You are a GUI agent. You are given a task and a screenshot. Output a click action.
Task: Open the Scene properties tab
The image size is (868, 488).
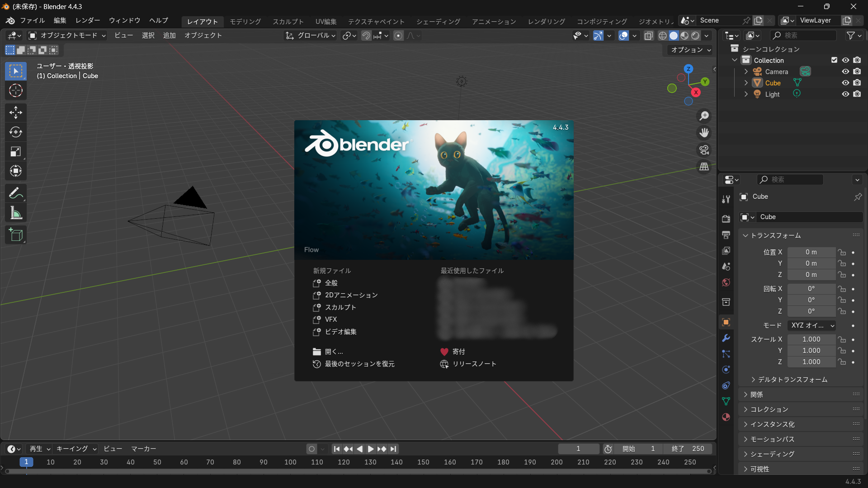point(726,266)
